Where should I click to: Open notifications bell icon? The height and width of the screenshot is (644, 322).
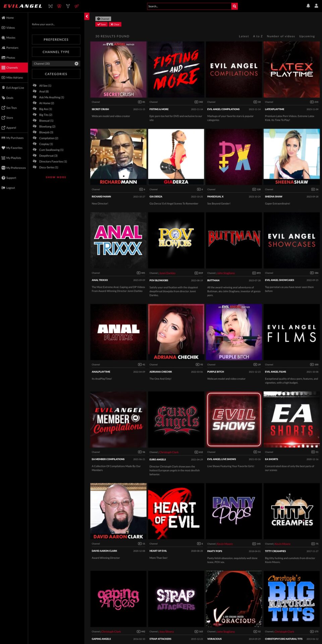[308, 6]
